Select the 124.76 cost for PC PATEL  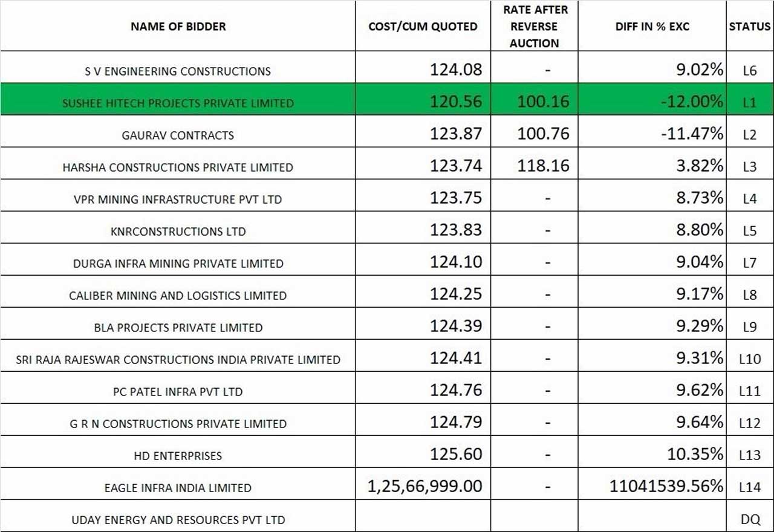tap(456, 390)
